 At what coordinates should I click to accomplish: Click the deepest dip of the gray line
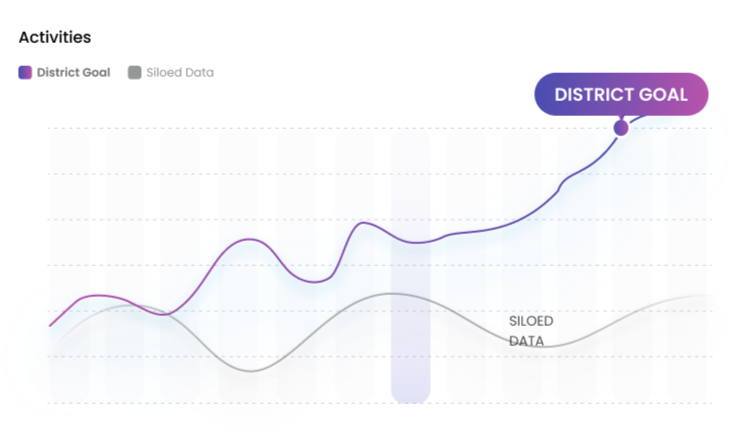coord(251,371)
